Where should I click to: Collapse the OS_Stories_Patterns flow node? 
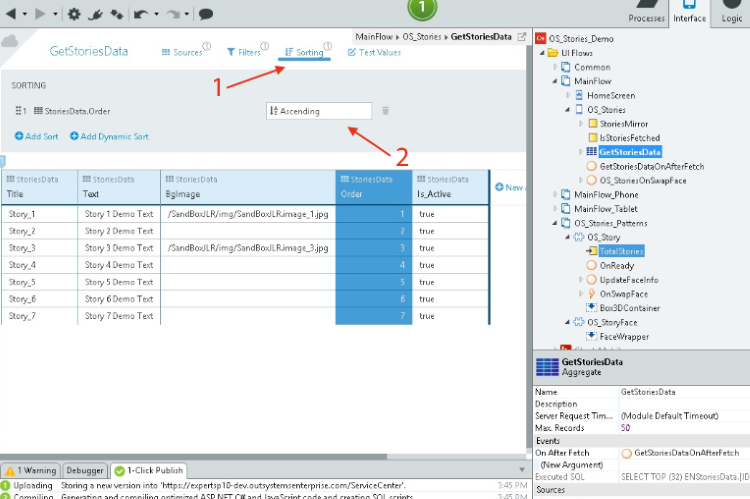556,222
